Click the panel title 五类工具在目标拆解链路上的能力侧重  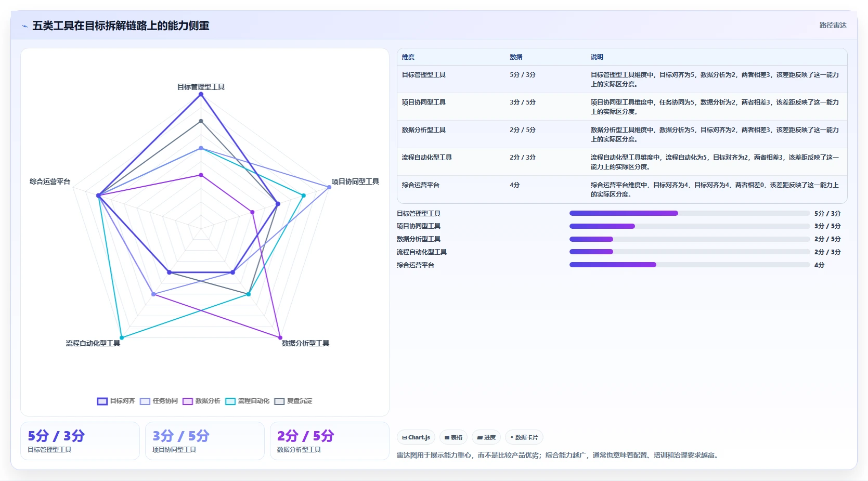pos(121,25)
